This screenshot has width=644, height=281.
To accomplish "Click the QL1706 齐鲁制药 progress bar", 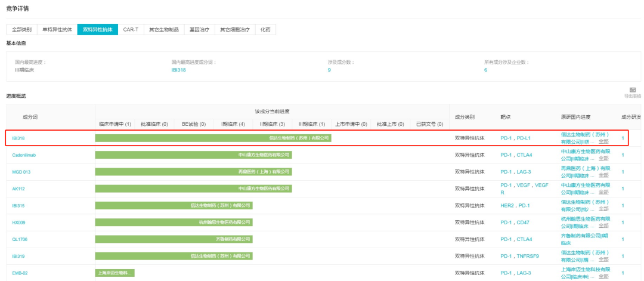I will click(174, 239).
